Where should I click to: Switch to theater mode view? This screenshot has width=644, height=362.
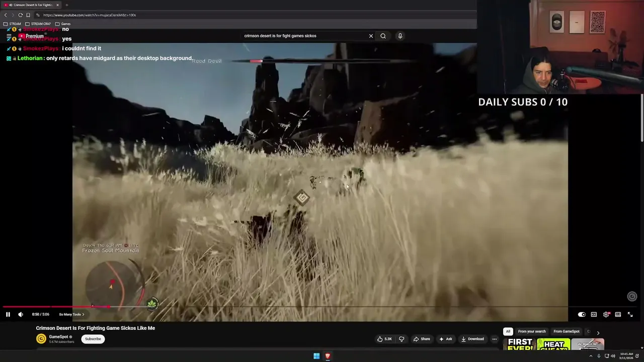[x=618, y=314]
